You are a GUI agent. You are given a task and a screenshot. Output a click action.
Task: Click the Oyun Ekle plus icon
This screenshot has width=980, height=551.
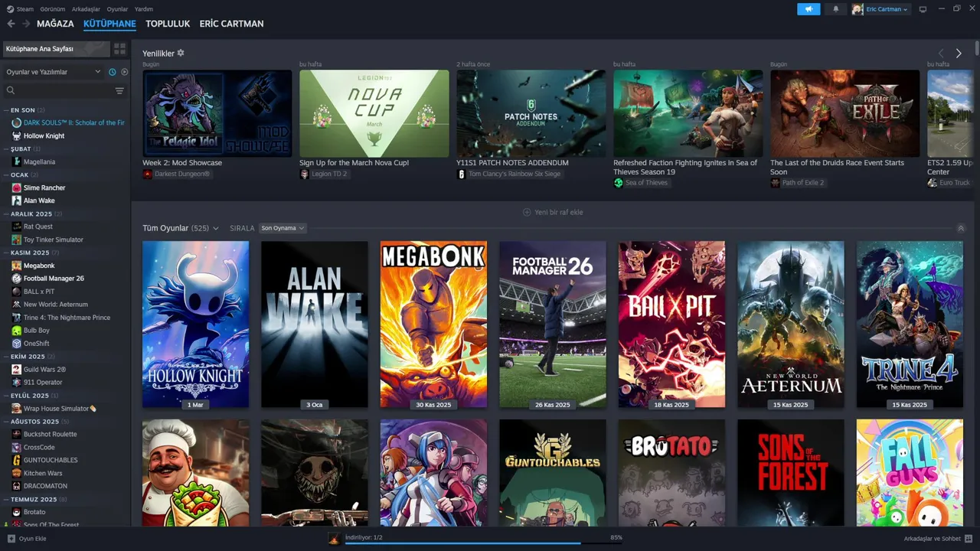tap(11, 539)
